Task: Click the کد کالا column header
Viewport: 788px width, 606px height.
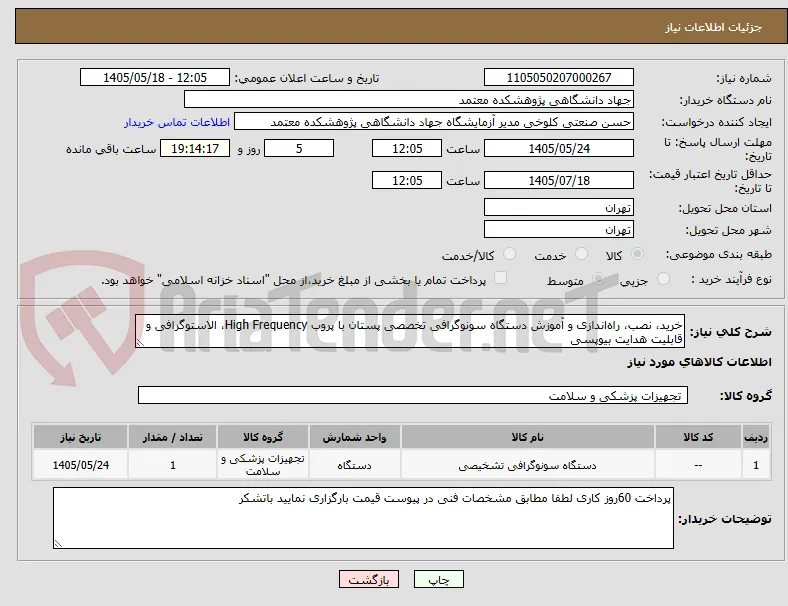Action: tap(698, 437)
